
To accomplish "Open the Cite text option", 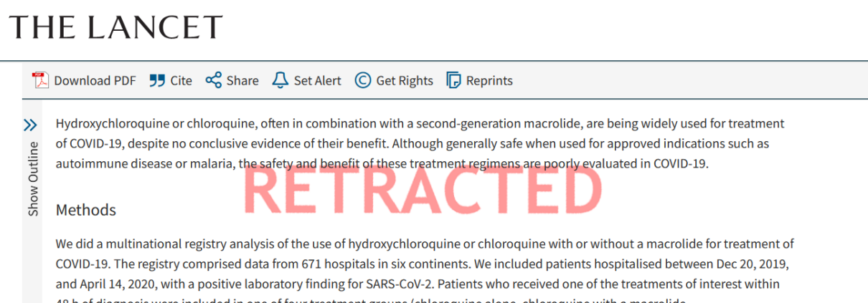I will (x=181, y=80).
